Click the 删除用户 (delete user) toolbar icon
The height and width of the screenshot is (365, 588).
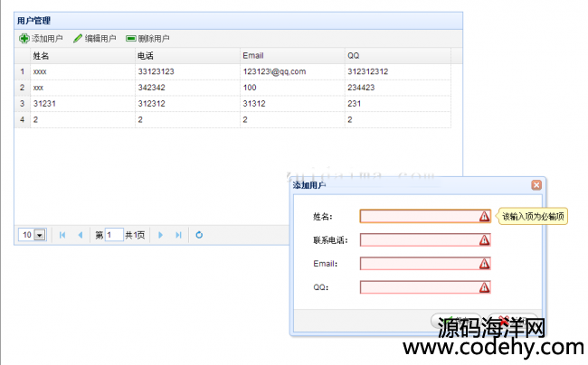131,39
